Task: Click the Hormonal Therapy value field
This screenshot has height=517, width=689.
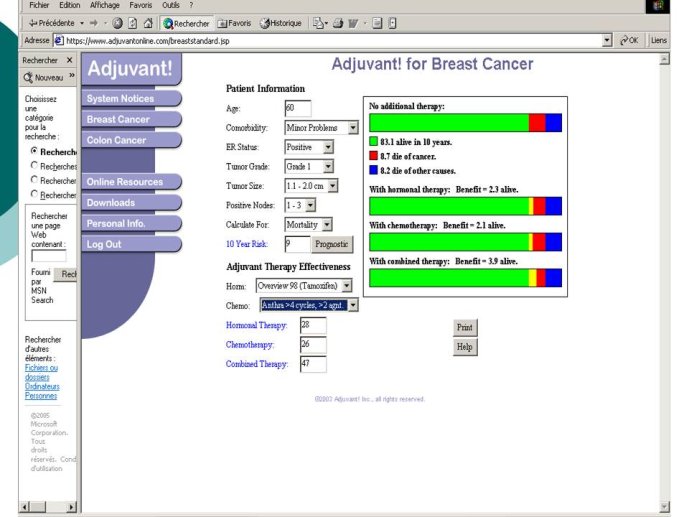Action: (x=313, y=325)
